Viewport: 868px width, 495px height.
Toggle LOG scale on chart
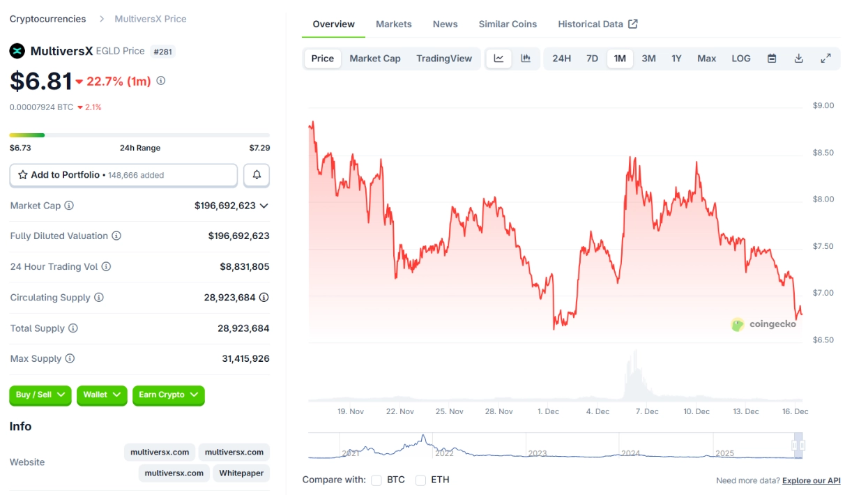(741, 59)
